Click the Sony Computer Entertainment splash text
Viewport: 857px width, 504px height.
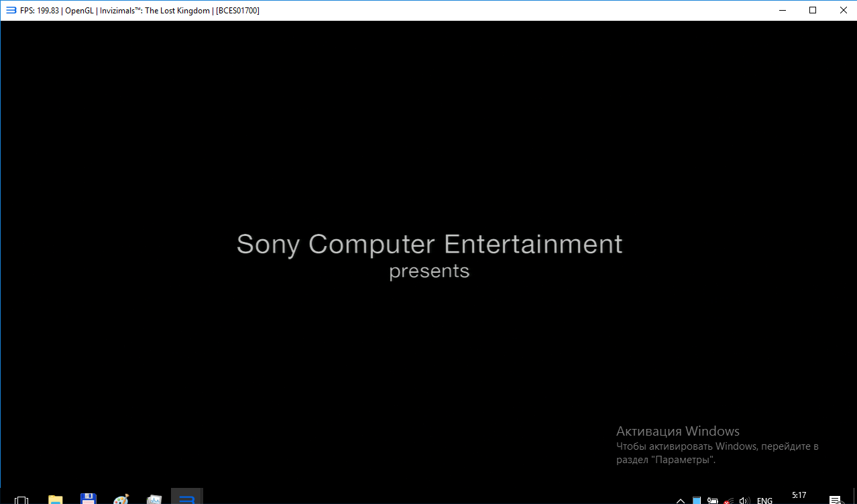pyautogui.click(x=429, y=244)
